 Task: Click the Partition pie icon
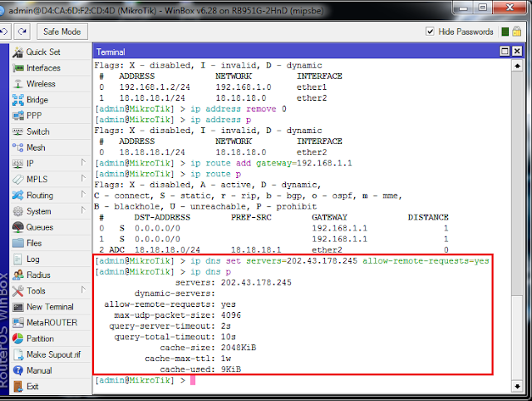pyautogui.click(x=17, y=339)
